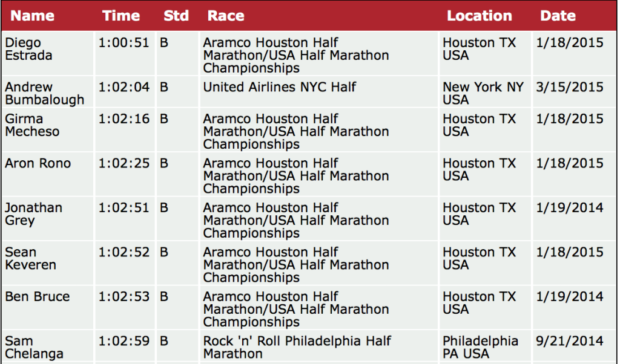
Task: Select Ben Bruce name cell
Action: [x=37, y=296]
